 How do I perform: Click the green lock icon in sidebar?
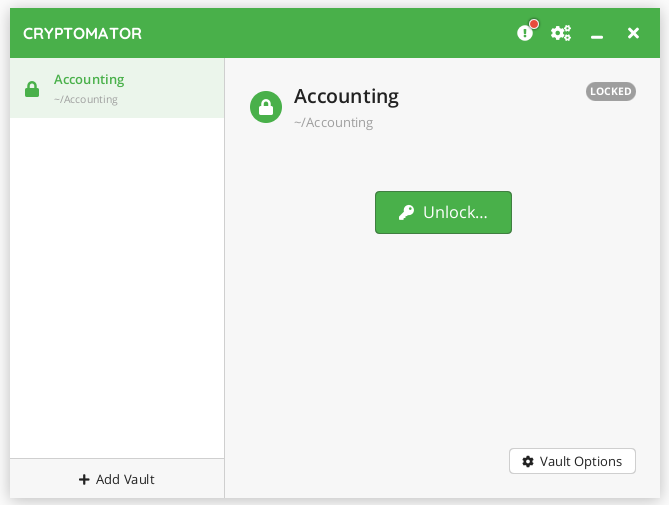pyautogui.click(x=32, y=89)
